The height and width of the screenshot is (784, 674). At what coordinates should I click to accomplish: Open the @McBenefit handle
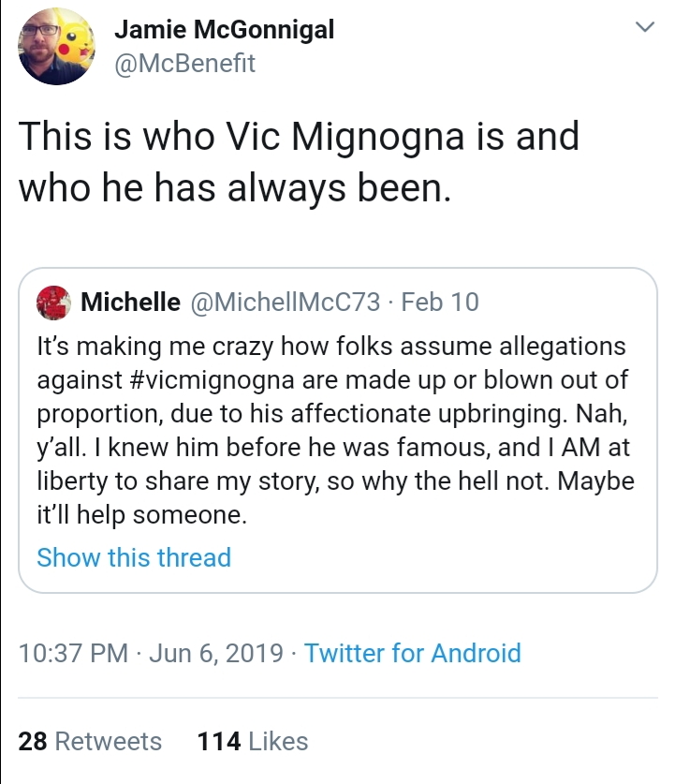[x=184, y=64]
